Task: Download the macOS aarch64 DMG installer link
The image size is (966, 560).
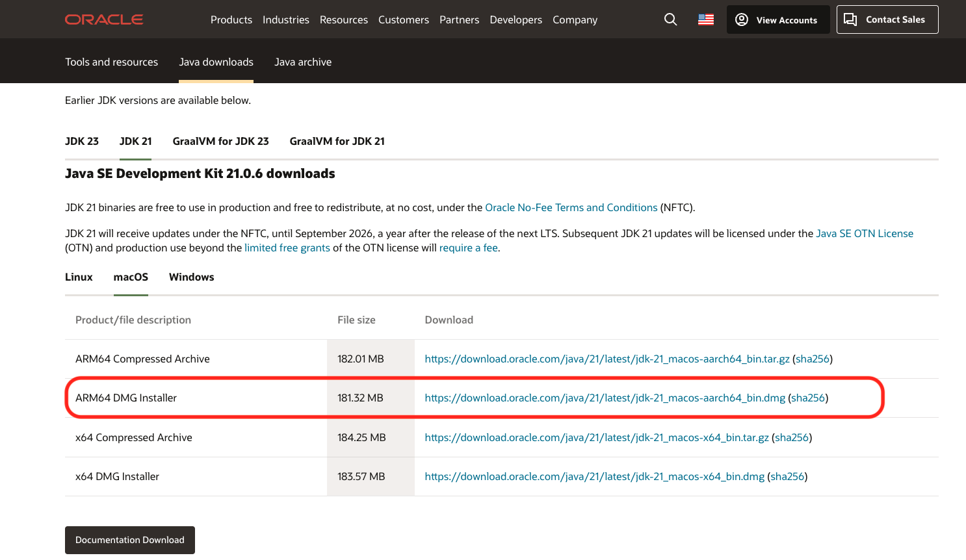Action: (x=605, y=398)
